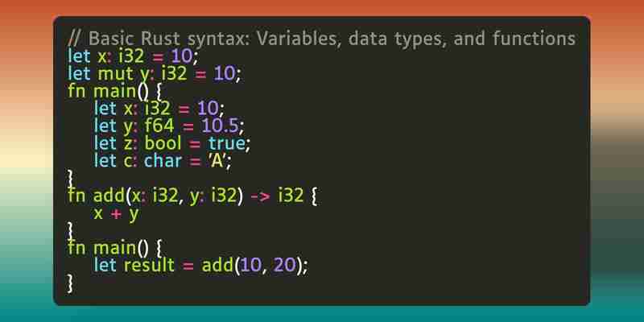Click the plus operator between x and y

pyautogui.click(x=116, y=214)
